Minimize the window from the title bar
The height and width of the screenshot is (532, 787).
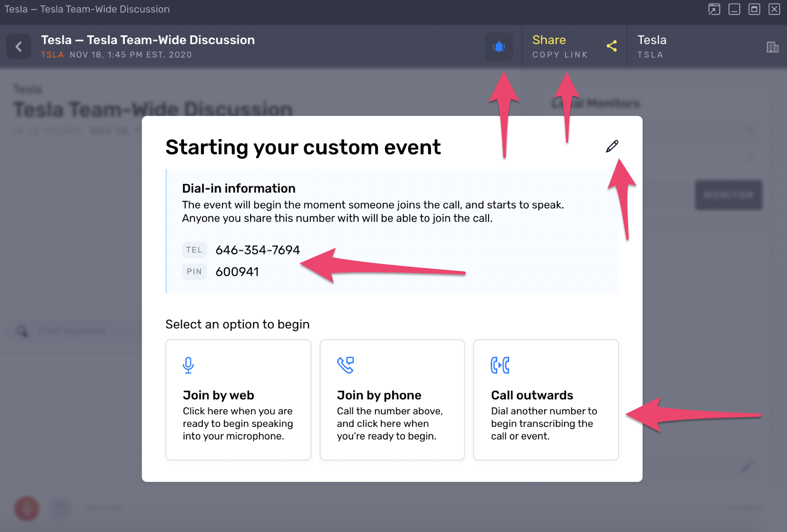click(x=734, y=9)
